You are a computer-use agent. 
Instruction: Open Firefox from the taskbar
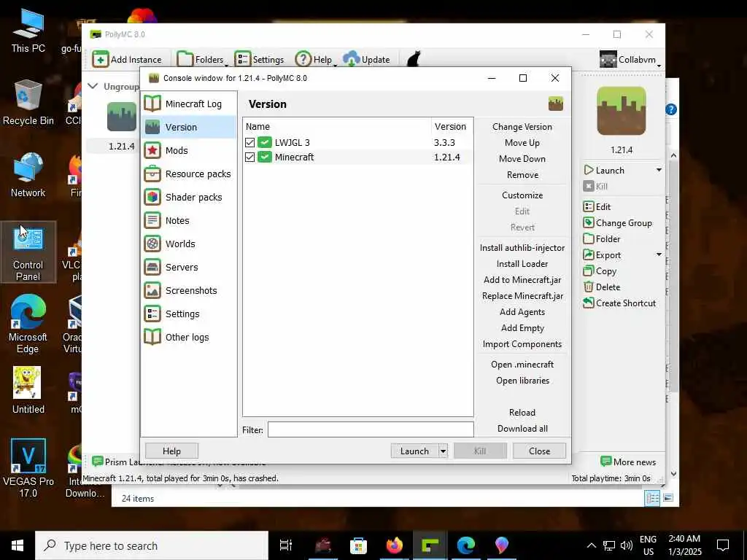[x=394, y=545]
